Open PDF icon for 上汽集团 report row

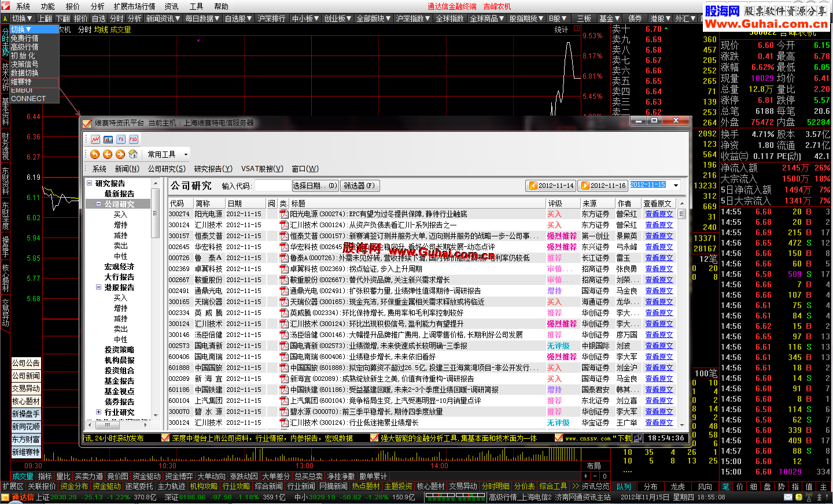click(x=284, y=401)
